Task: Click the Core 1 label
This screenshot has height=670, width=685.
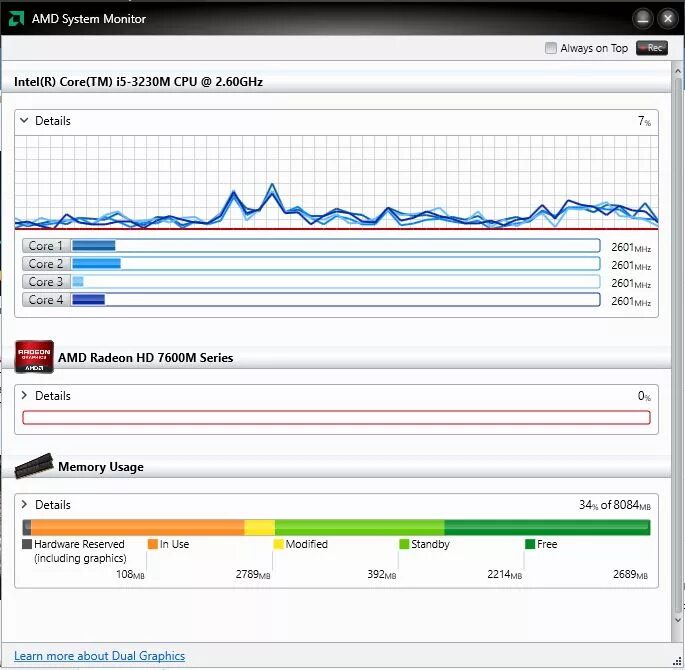Action: point(46,246)
